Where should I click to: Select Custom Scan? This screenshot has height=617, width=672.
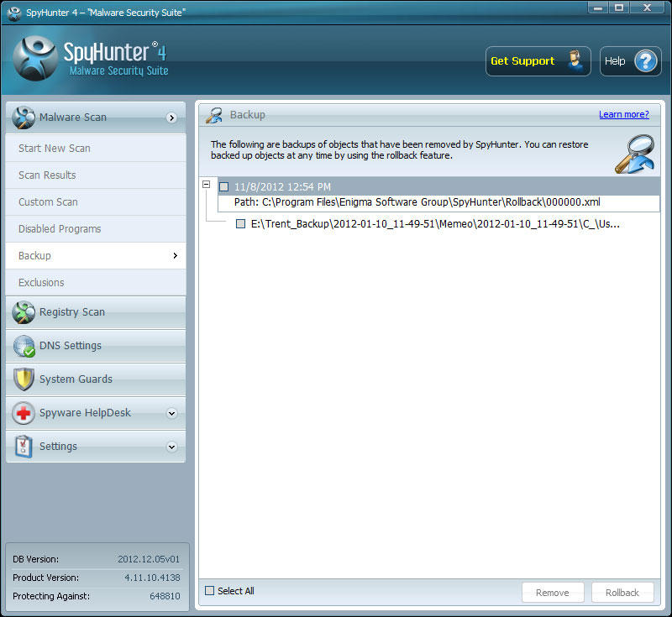(x=96, y=202)
